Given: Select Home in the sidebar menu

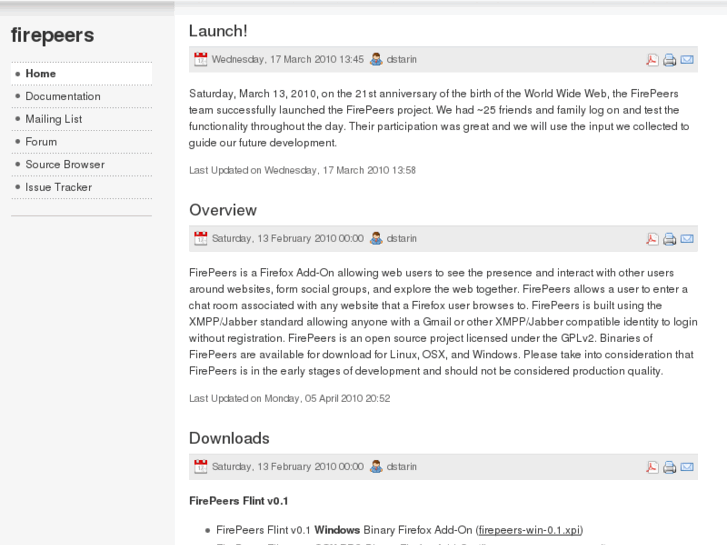Looking at the screenshot, I should point(82,74).
